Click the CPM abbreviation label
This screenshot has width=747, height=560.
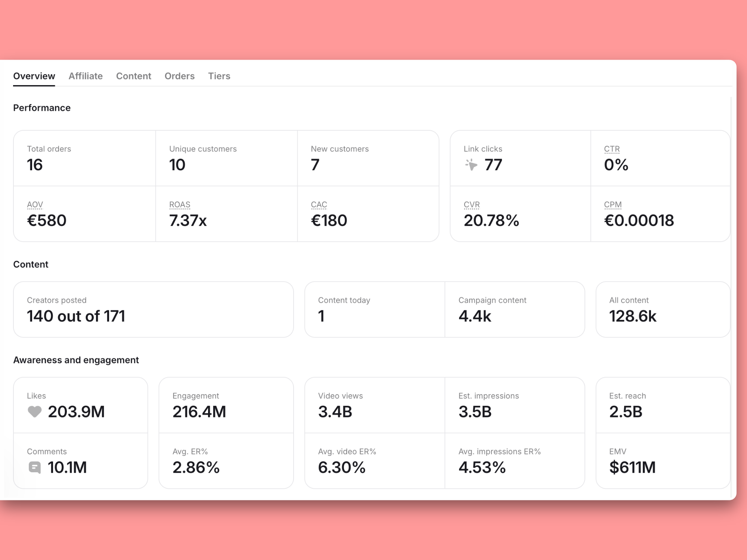coord(613,205)
